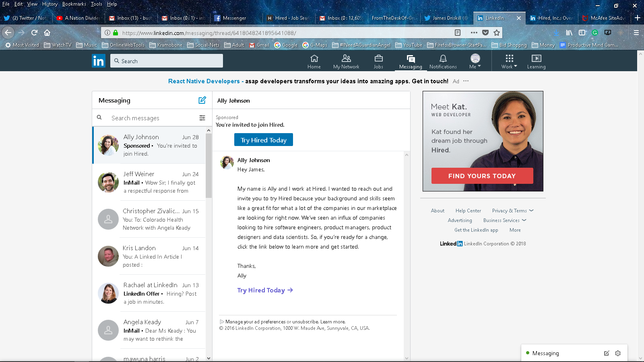This screenshot has width=644, height=362.
Task: Open the Gmail bookmark
Action: pyautogui.click(x=259, y=45)
